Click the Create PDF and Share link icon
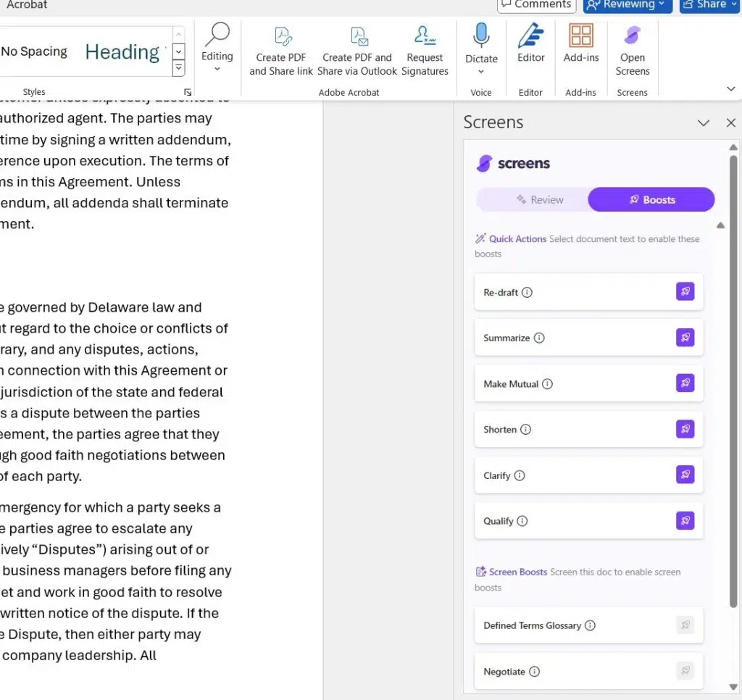 281,38
